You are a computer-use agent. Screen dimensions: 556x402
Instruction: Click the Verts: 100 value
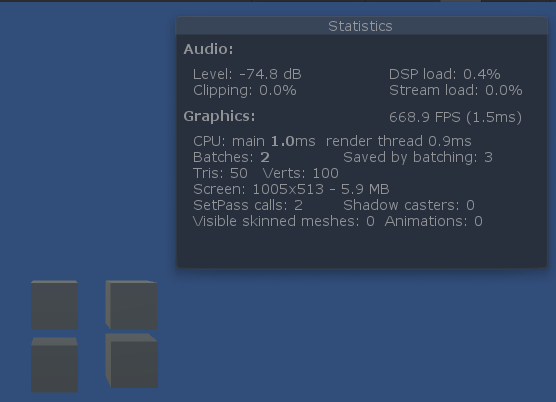pos(301,173)
